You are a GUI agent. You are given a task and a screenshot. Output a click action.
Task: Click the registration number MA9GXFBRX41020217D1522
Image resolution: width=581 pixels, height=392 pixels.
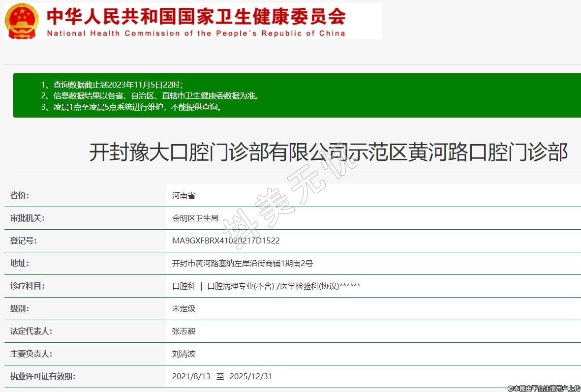[x=226, y=241]
